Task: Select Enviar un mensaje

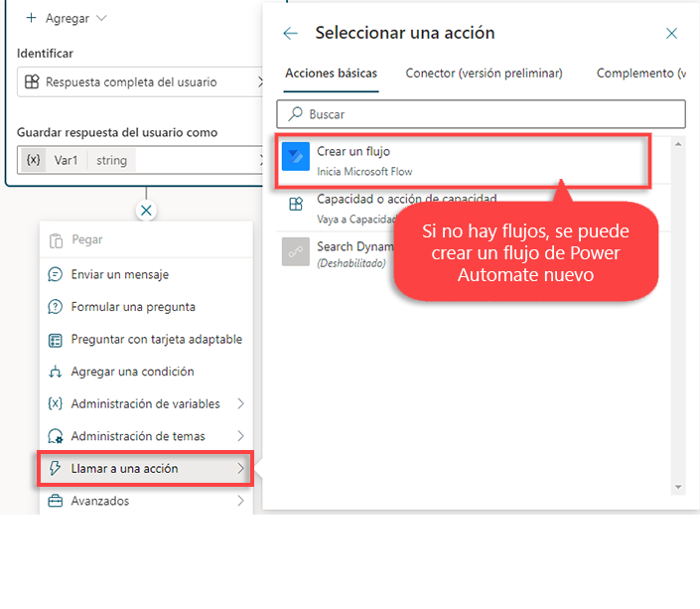Action: (146, 274)
